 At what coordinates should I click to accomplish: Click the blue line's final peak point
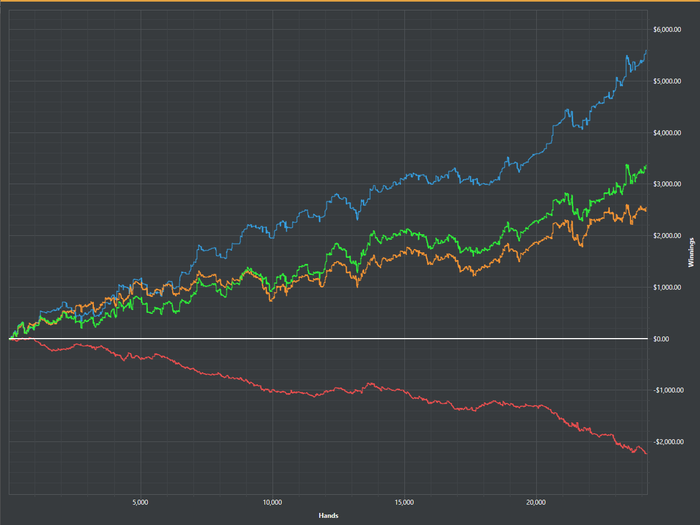click(x=646, y=51)
